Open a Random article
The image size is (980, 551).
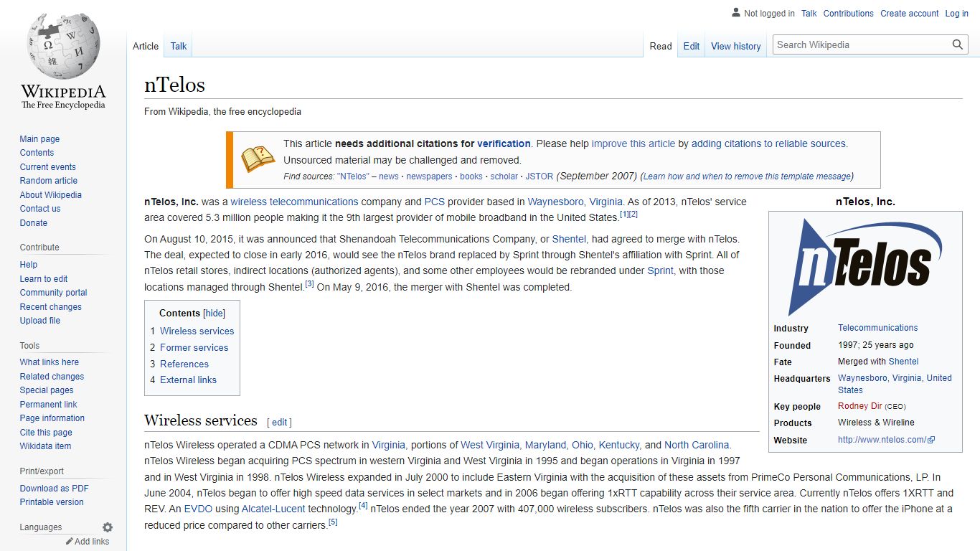tap(48, 181)
